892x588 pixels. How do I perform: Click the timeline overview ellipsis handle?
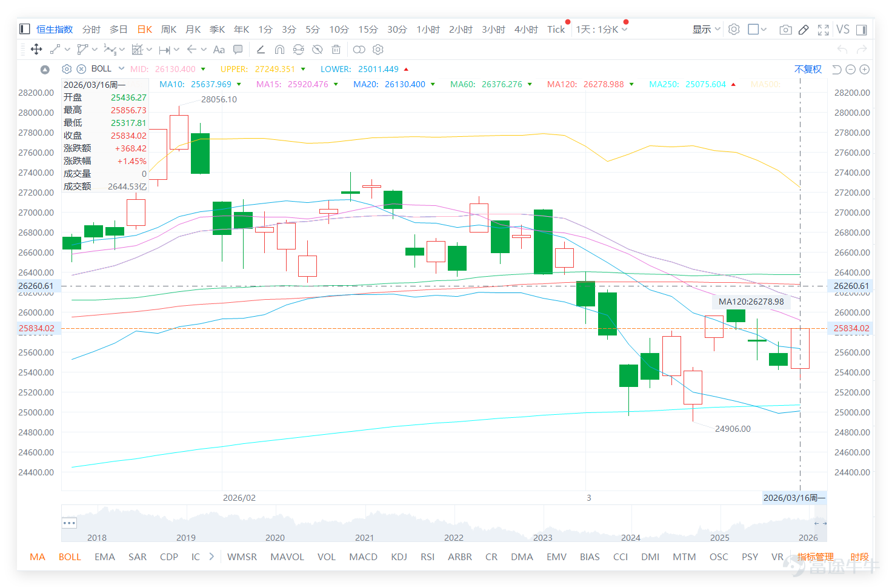[x=69, y=523]
